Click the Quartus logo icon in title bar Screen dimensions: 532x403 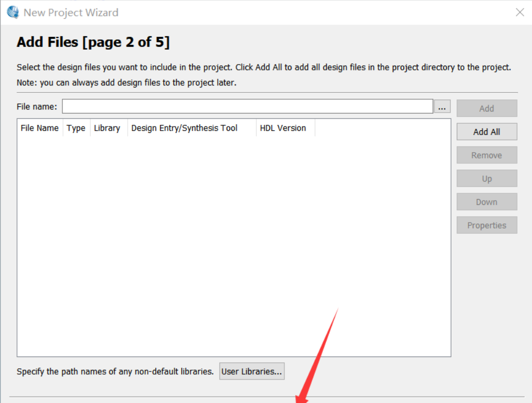point(13,12)
